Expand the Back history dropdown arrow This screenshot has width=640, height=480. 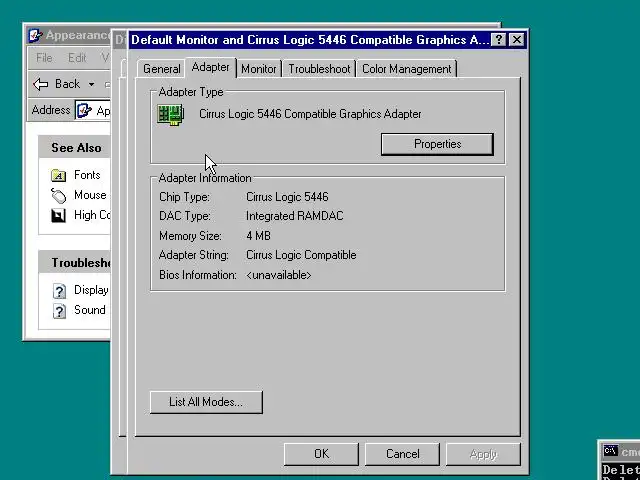[x=91, y=84]
